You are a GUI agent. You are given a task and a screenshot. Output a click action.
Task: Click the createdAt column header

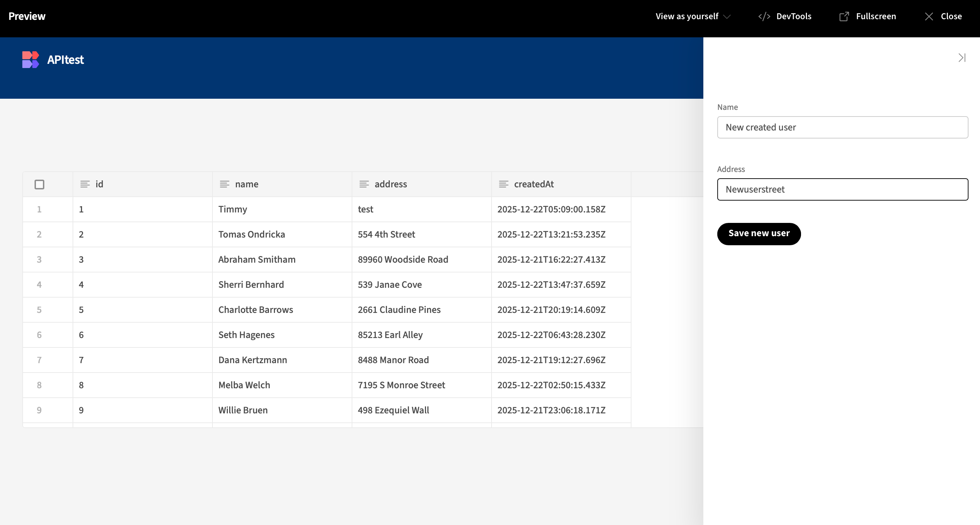click(x=533, y=184)
